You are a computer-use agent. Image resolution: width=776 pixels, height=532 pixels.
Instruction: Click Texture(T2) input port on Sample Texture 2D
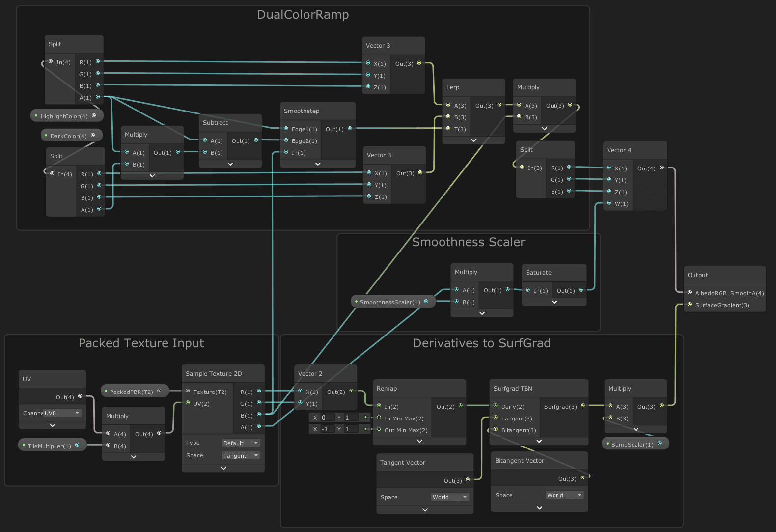188,392
